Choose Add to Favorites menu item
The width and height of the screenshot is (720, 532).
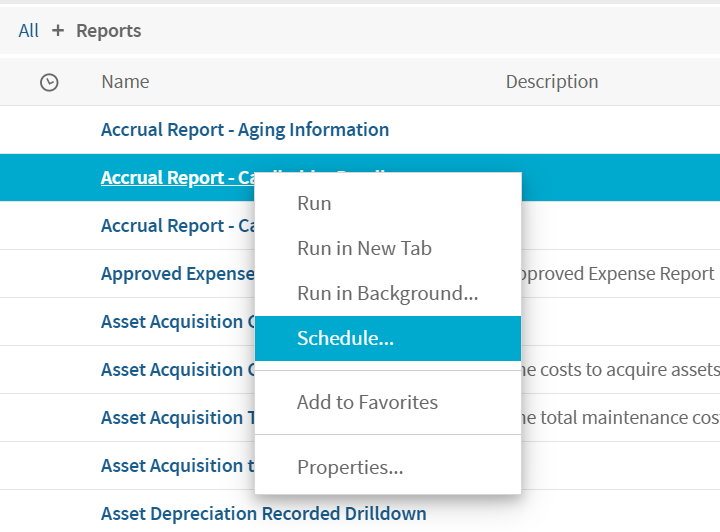(x=367, y=402)
